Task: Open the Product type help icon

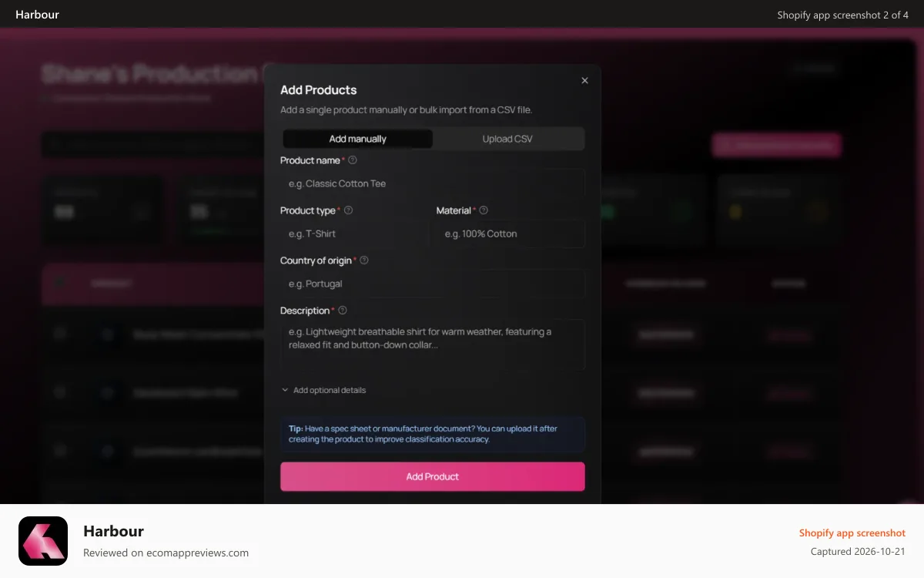Action: pos(348,210)
